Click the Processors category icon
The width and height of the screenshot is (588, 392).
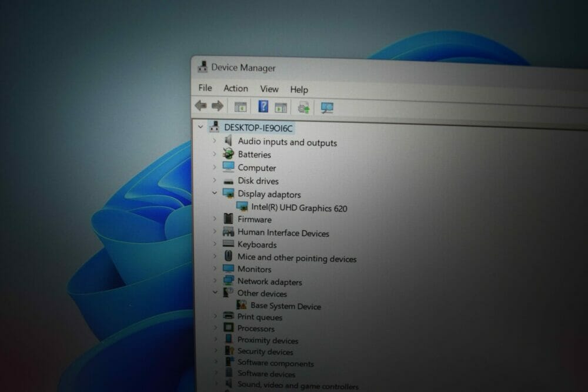click(228, 327)
